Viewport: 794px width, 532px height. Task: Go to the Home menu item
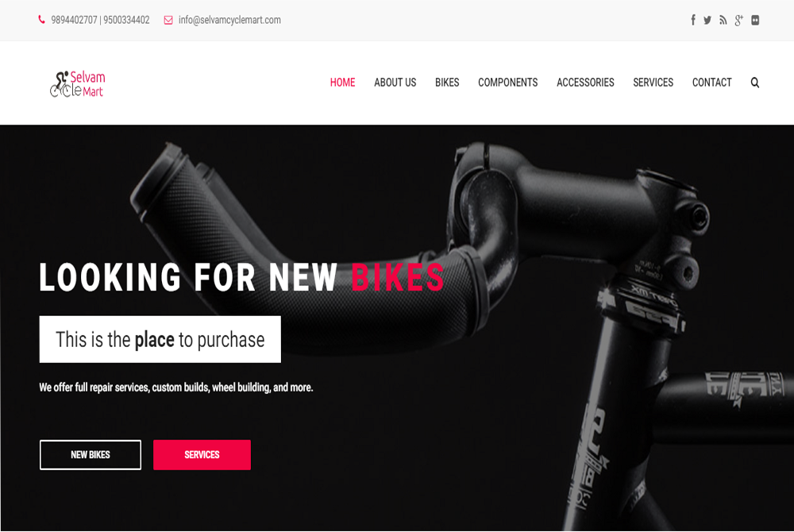[x=342, y=83]
